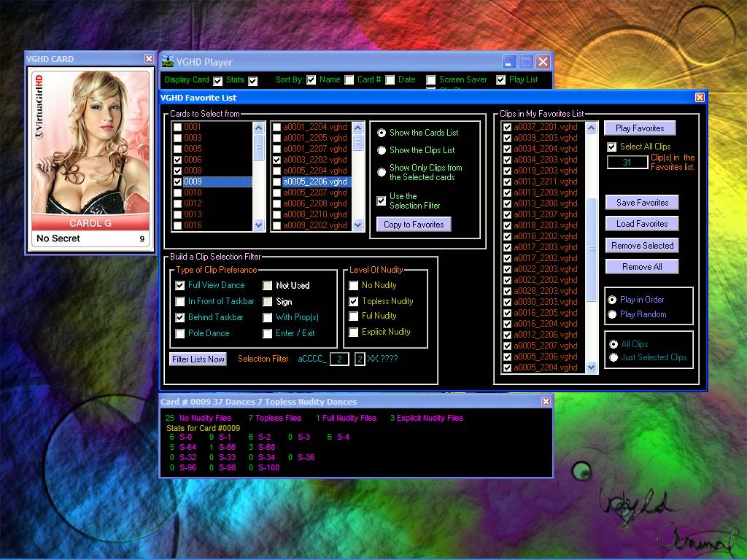747x560 pixels.
Task: Click the first Selection Filter number field
Action: pos(339,359)
